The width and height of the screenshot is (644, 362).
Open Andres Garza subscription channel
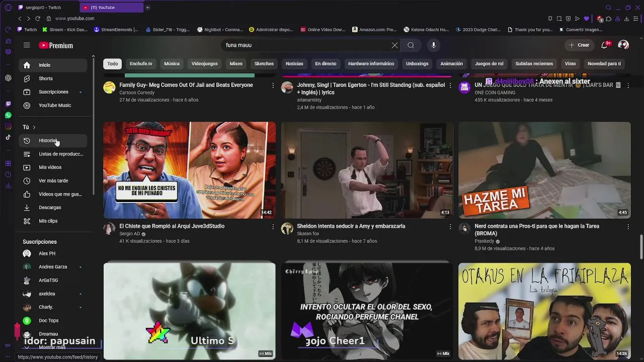click(53, 267)
